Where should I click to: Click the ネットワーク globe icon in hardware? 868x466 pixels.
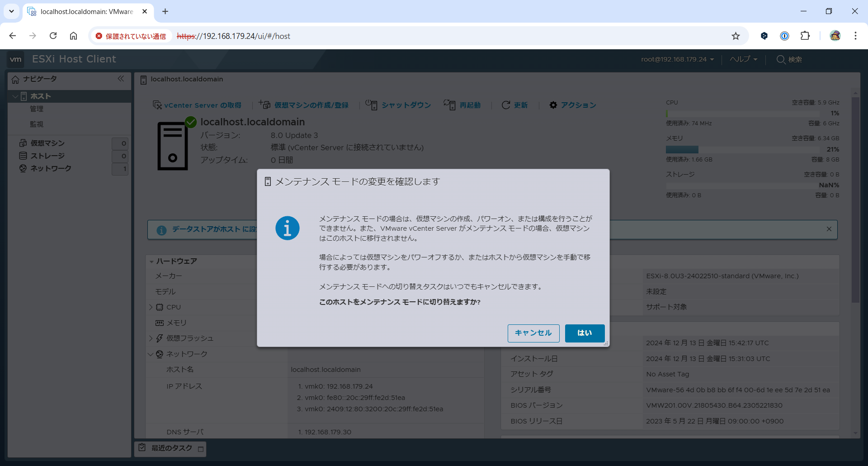160,354
